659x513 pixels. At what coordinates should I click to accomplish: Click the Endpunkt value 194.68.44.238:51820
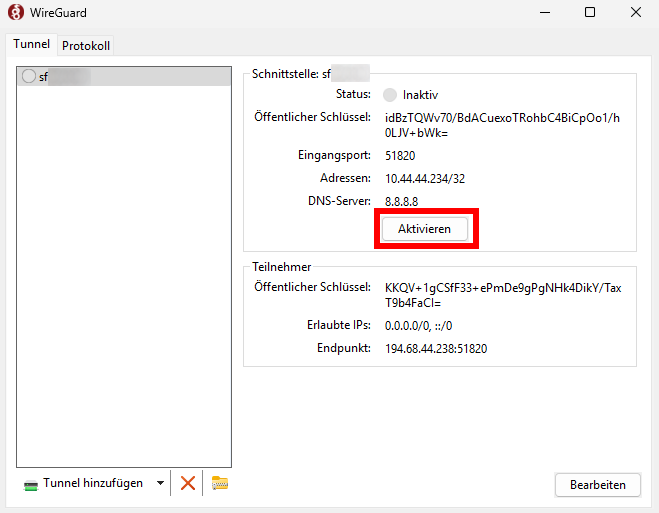[436, 349]
